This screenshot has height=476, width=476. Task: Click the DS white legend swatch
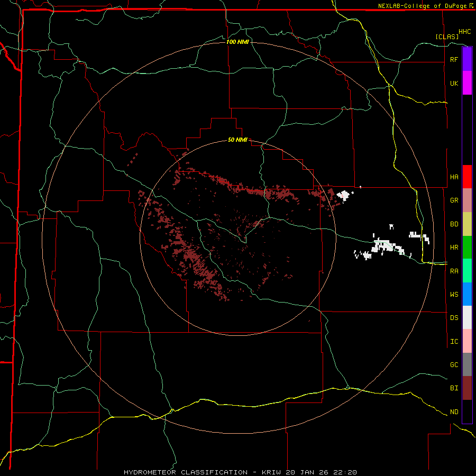[467, 317]
